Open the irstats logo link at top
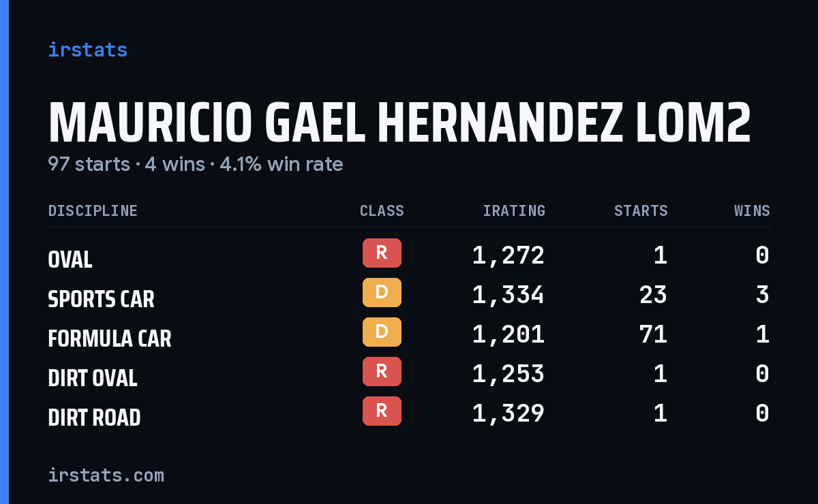This screenshot has height=504, width=818. click(88, 50)
